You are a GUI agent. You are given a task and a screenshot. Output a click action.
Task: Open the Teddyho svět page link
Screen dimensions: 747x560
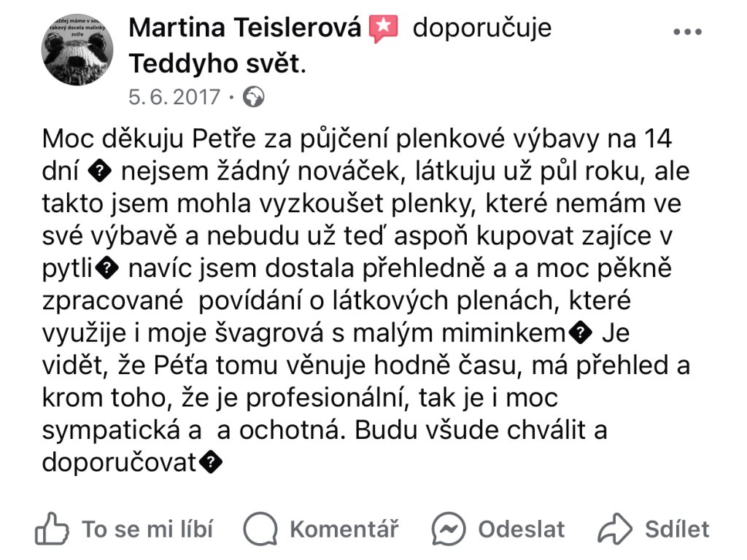click(214, 64)
